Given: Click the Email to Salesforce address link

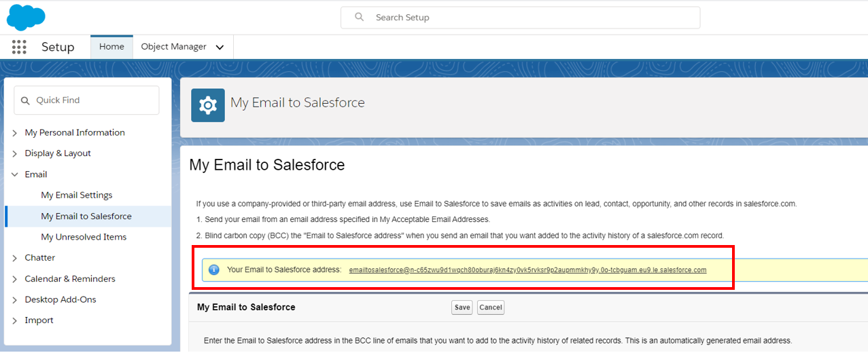Looking at the screenshot, I should [x=527, y=270].
